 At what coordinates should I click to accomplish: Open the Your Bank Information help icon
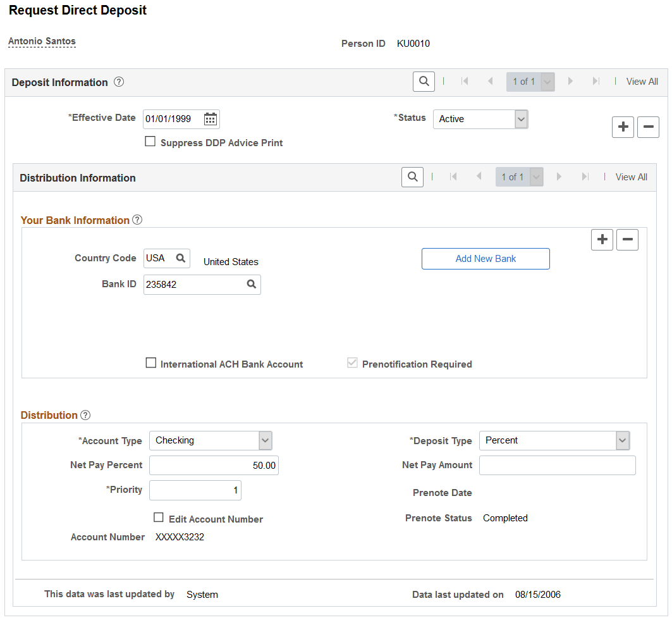pos(137,220)
